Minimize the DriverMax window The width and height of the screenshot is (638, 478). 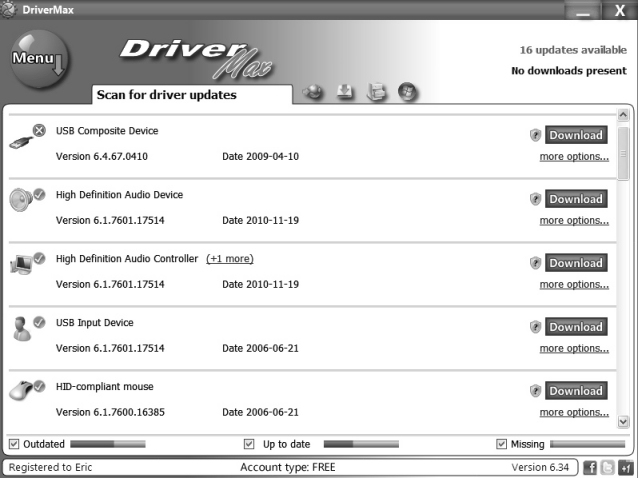click(583, 10)
